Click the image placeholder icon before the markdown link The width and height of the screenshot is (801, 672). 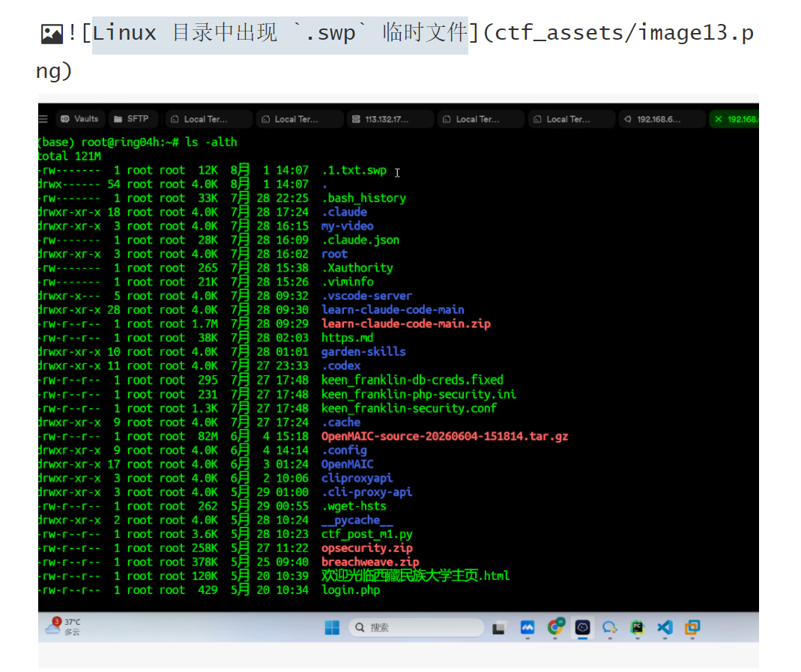[52, 34]
